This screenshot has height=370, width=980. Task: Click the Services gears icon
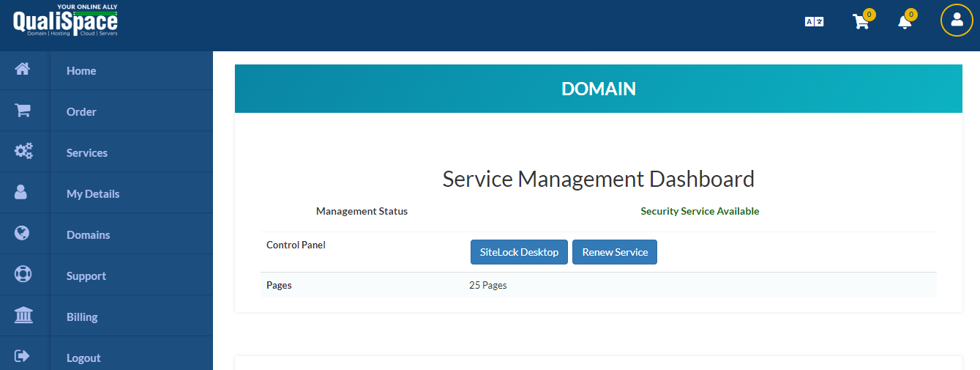23,152
